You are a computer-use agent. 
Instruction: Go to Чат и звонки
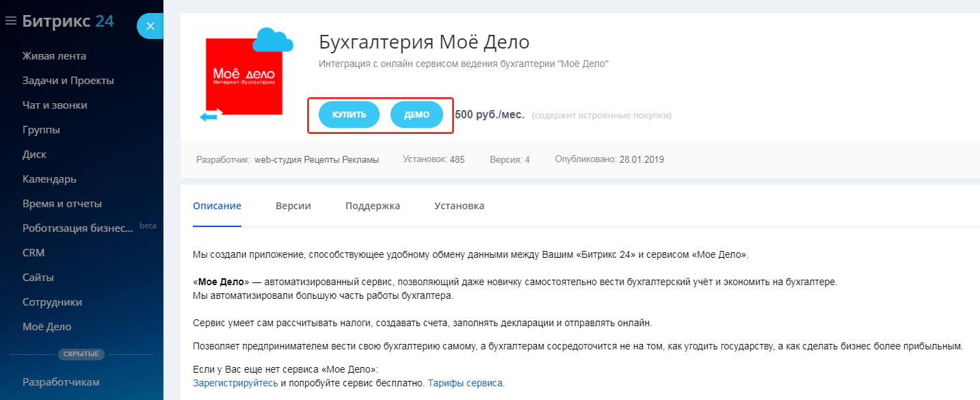click(55, 105)
